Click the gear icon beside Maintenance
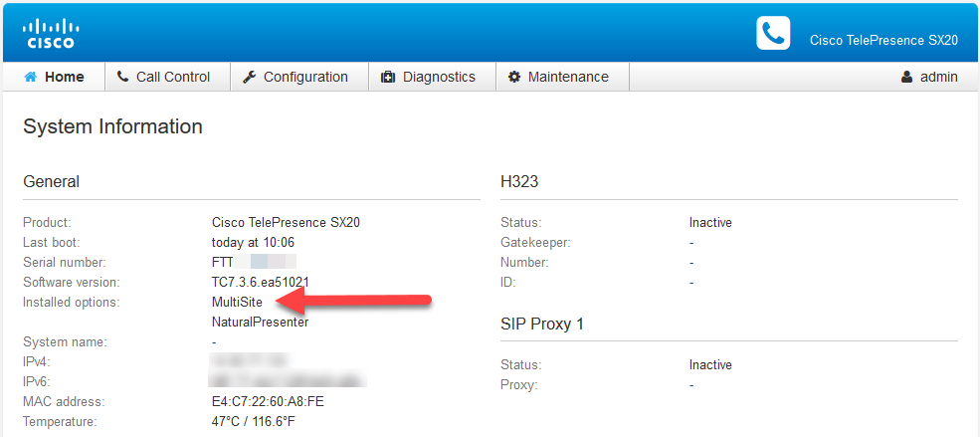The height and width of the screenshot is (437, 980). [x=514, y=77]
